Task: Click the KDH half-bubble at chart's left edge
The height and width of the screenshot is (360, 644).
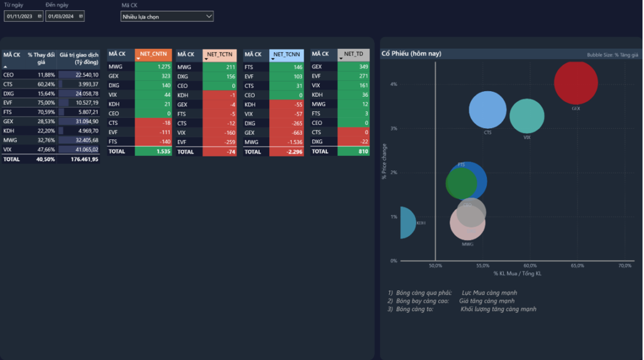Action: pyautogui.click(x=406, y=222)
